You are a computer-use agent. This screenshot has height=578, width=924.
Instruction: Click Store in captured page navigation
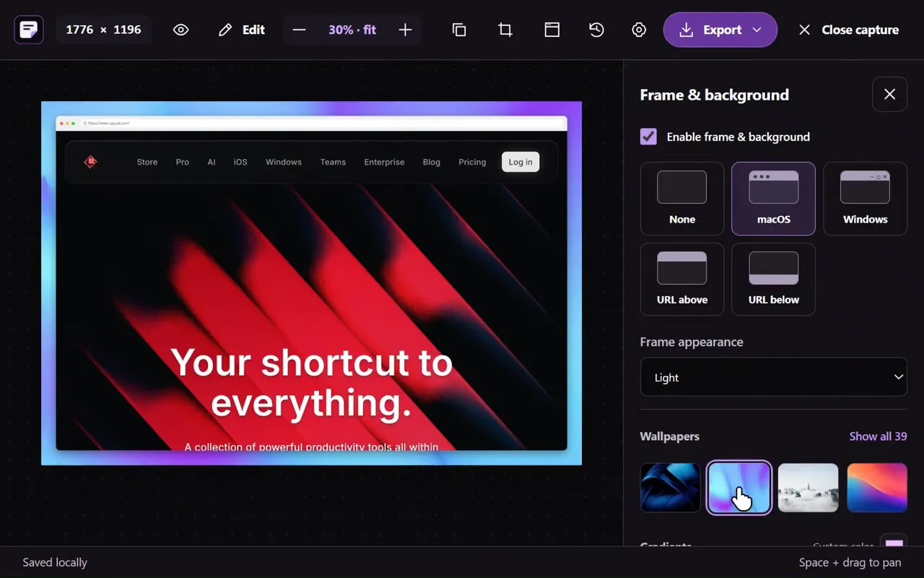coord(147,162)
